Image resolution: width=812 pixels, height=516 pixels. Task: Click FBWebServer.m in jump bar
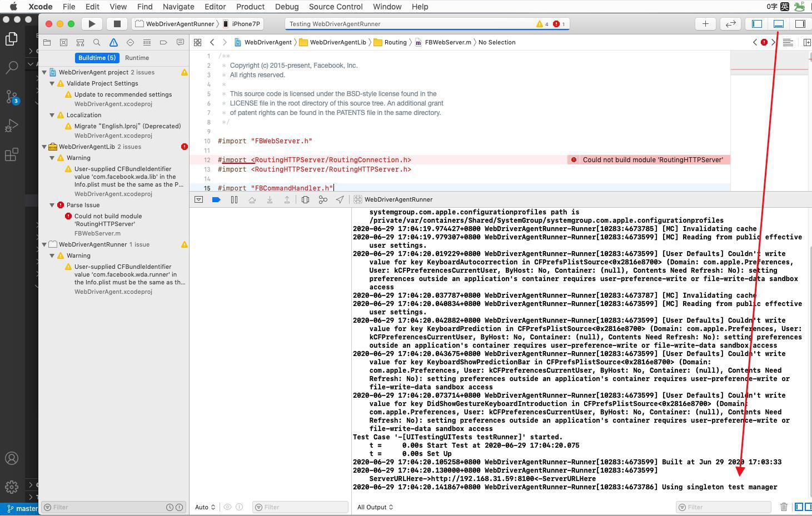(x=443, y=42)
